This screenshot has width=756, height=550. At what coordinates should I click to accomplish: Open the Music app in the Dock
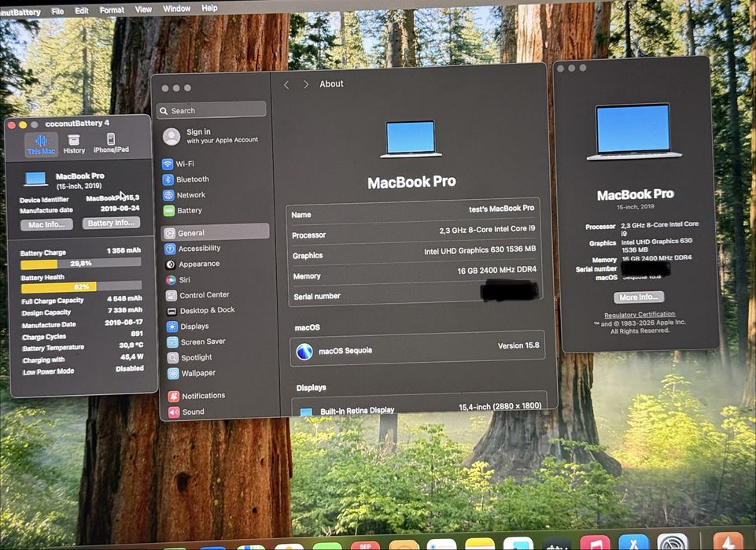pos(595,543)
